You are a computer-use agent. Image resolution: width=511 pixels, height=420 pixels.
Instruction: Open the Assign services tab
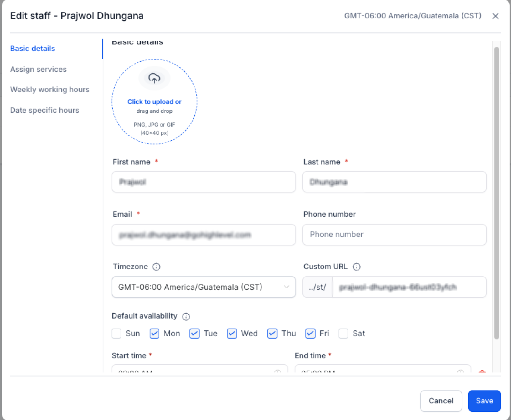click(x=39, y=69)
